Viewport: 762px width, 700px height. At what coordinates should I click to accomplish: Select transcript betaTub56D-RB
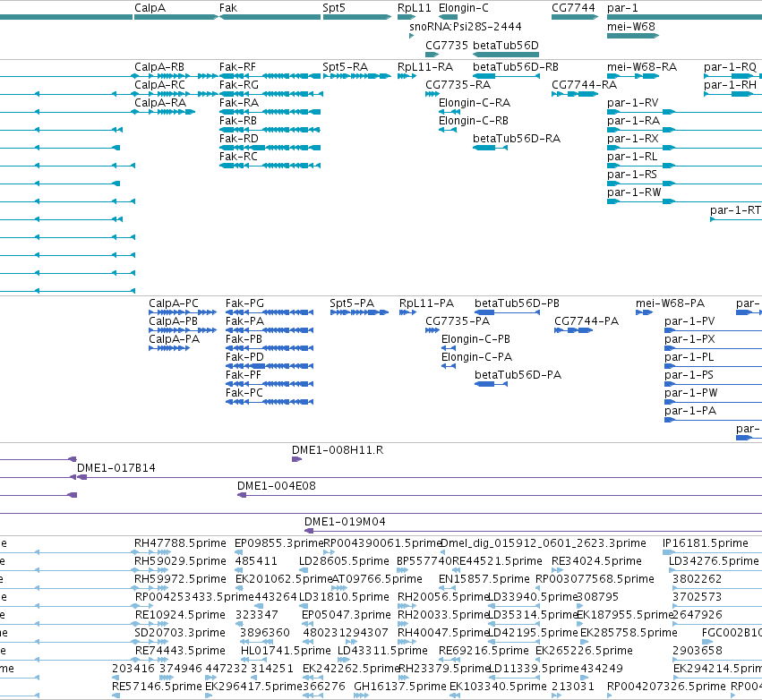tap(506, 76)
